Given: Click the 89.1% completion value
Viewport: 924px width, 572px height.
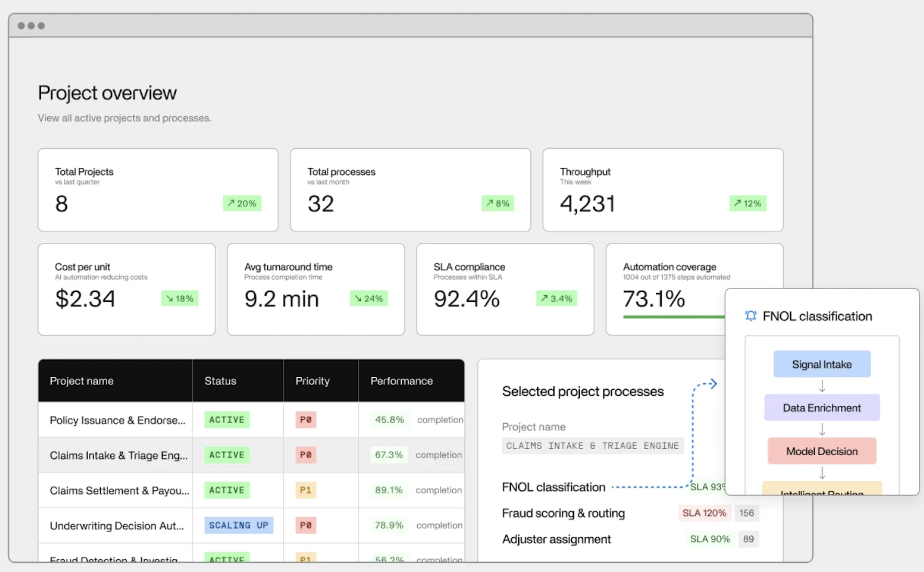Looking at the screenshot, I should (x=389, y=490).
